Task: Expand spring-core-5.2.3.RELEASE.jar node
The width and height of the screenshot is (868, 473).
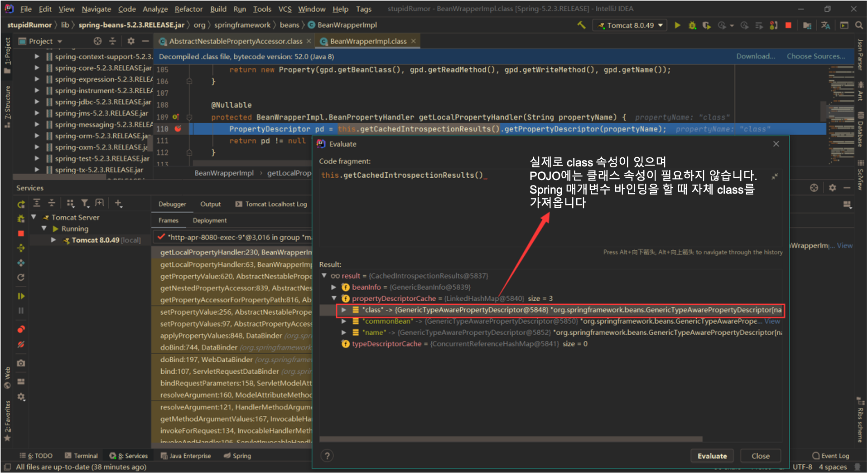Action: tap(37, 68)
